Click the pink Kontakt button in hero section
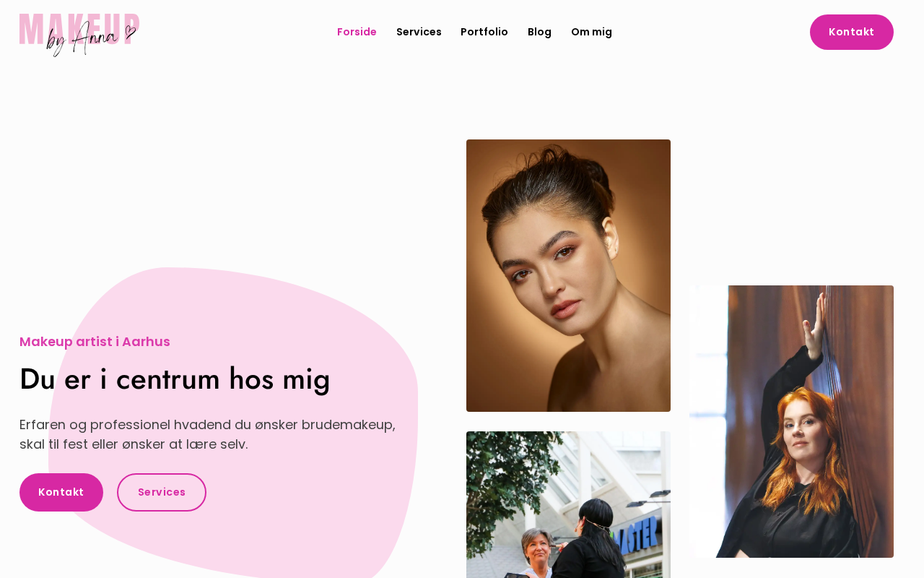The width and height of the screenshot is (924, 578). pyautogui.click(x=61, y=492)
